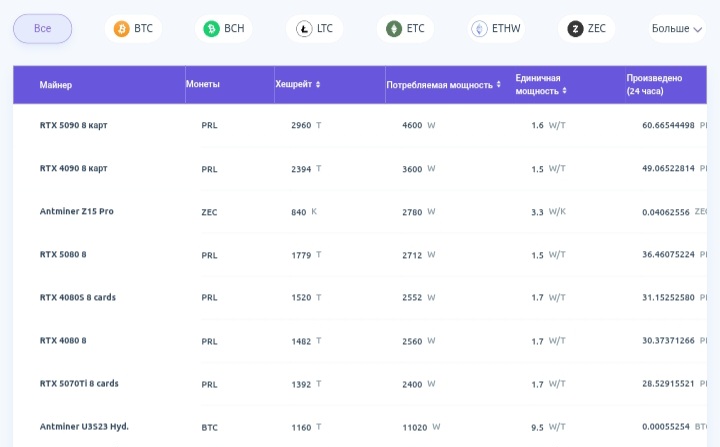
Task: Filter by BTC label
Action: pos(143,28)
